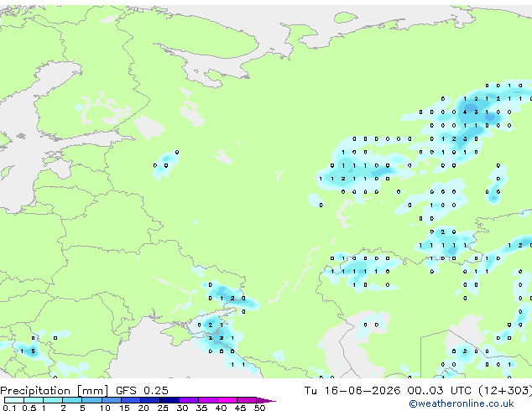Image resolution: width=532 pixels, height=411 pixels.
Task: Click the above-50 mm legend arrow tip
Action: pyautogui.click(x=266, y=400)
